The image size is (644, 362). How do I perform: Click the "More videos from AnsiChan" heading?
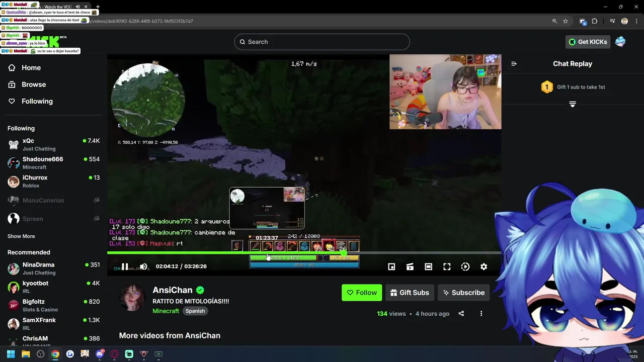170,336
